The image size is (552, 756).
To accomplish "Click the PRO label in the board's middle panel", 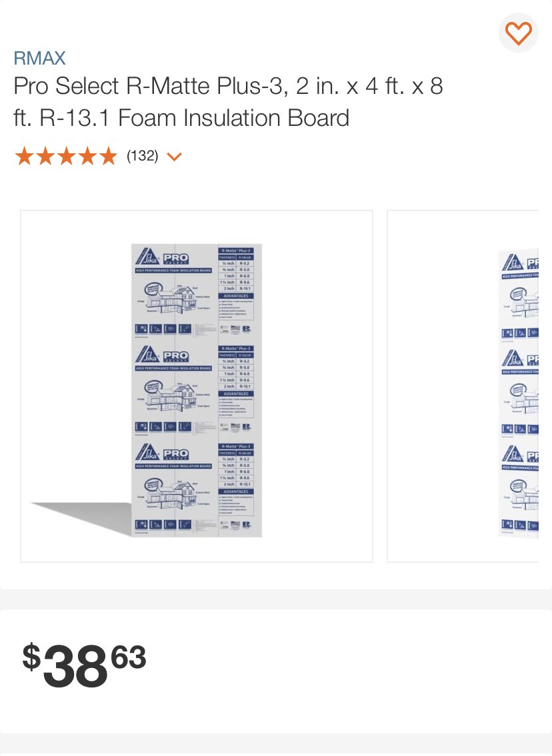I will [x=175, y=356].
